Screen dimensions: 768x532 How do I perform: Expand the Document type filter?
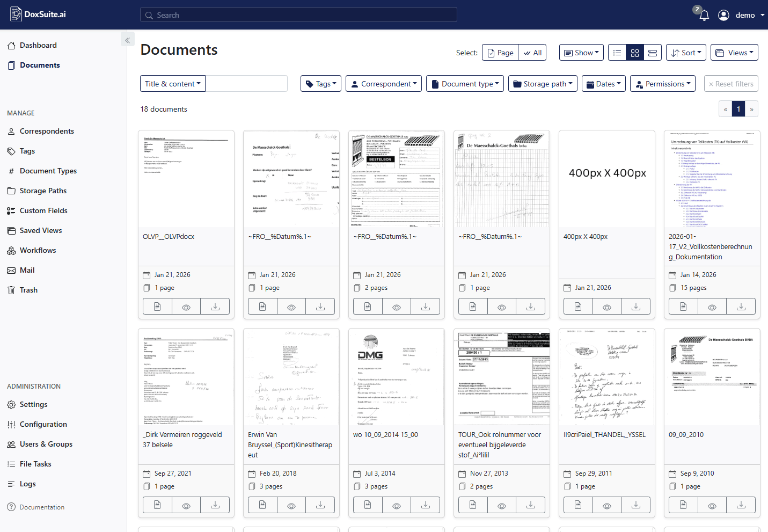pos(465,84)
